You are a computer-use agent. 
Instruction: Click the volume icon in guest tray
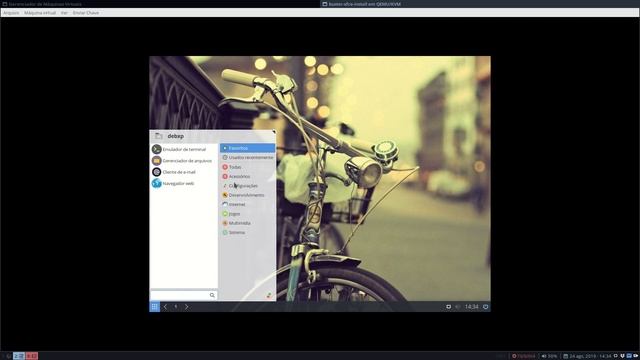(458, 307)
